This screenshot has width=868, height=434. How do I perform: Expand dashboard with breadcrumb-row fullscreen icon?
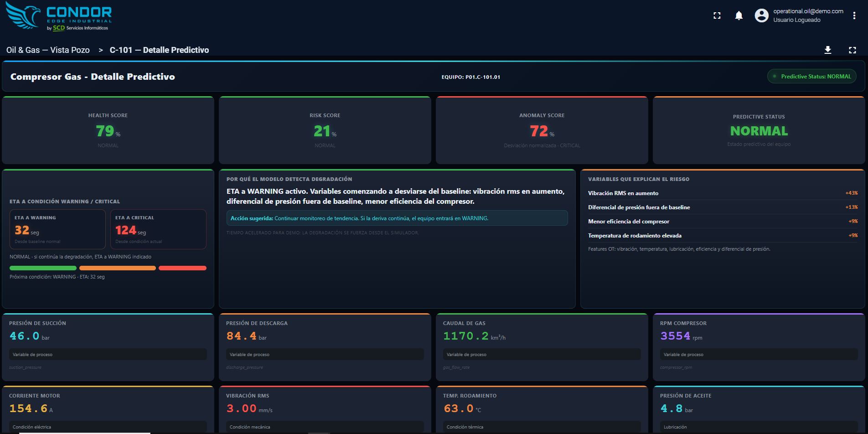point(852,50)
